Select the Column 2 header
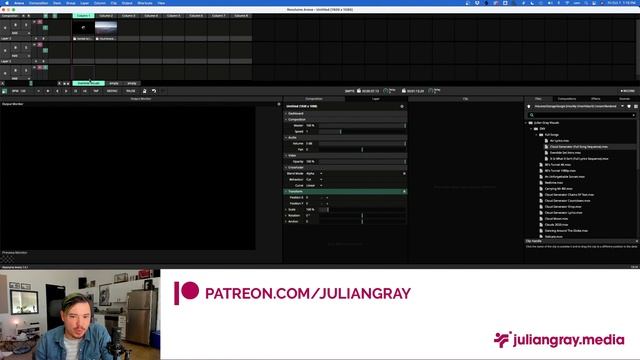The width and height of the screenshot is (640, 360). (x=106, y=16)
